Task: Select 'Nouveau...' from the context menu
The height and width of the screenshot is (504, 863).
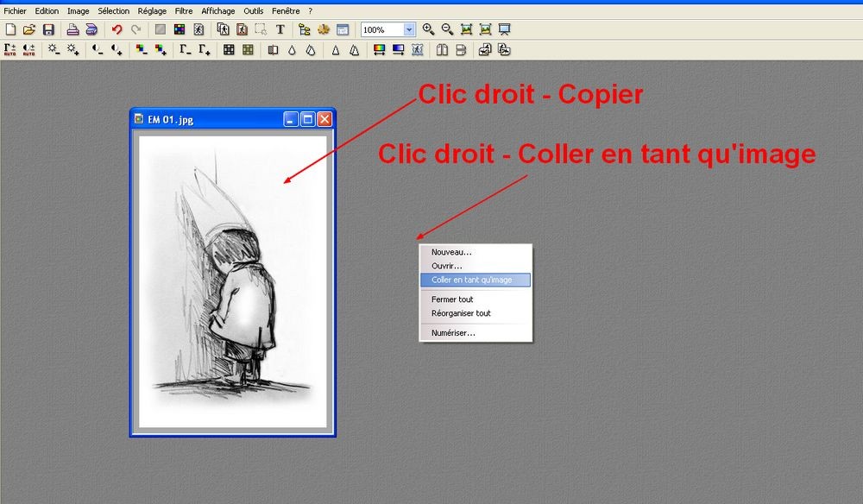Action: 451,252
